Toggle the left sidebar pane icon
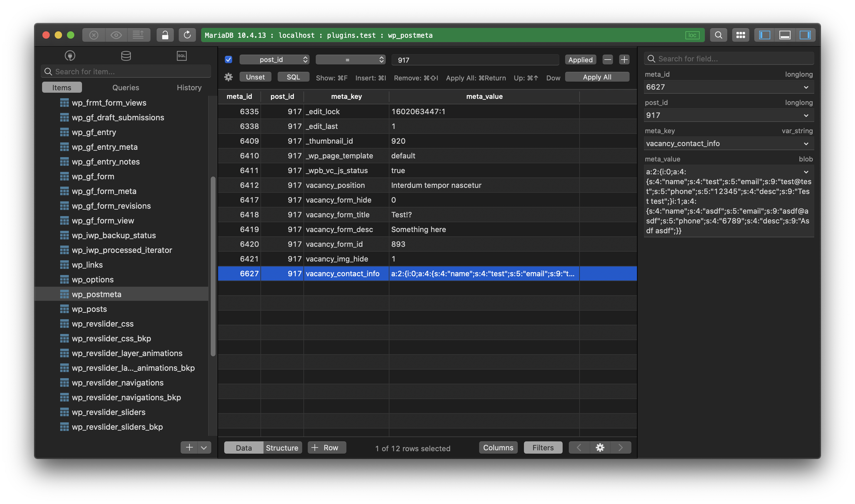This screenshot has width=855, height=504. coord(765,35)
